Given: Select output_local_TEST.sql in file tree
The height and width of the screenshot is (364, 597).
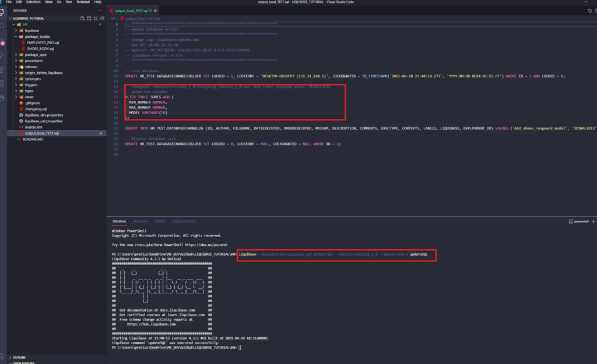Looking at the screenshot, I should point(57,133).
